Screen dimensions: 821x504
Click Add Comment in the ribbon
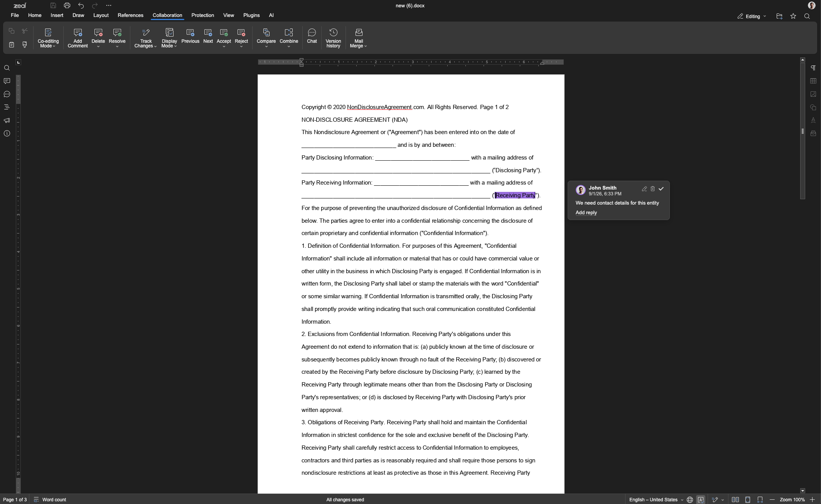coord(78,38)
